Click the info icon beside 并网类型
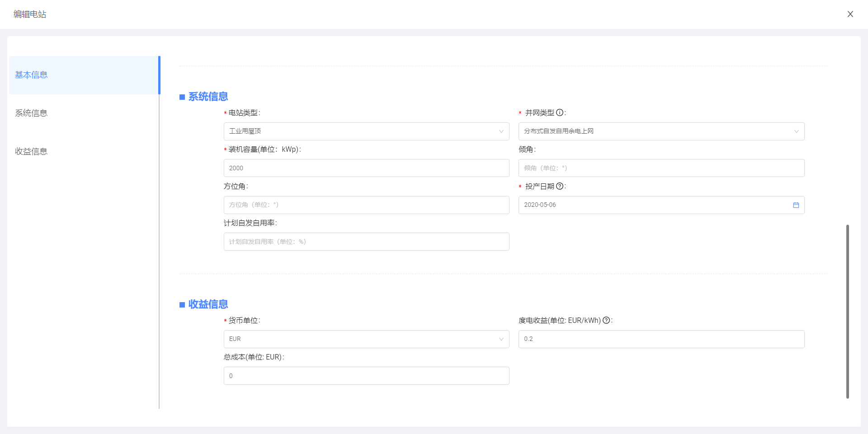Image resolution: width=868 pixels, height=434 pixels. (560, 113)
